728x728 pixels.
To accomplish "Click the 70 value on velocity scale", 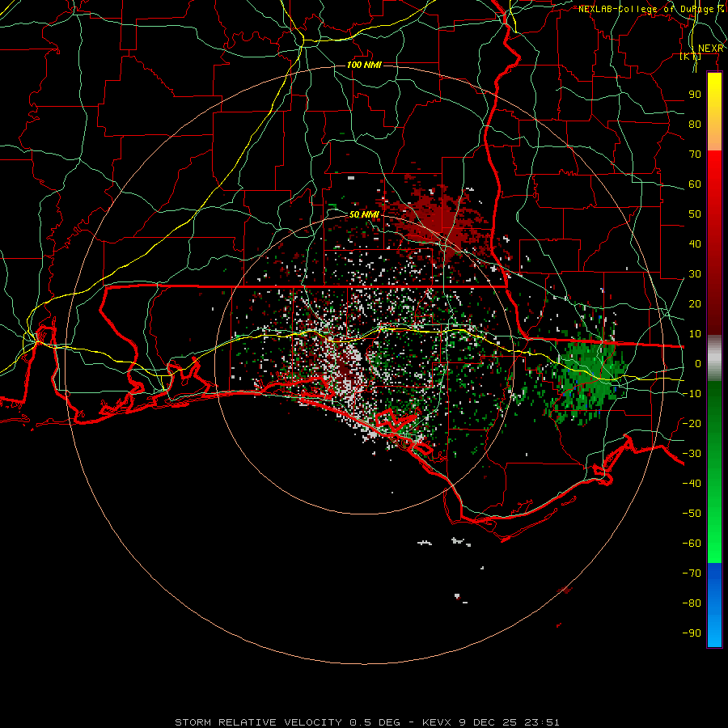I will pyautogui.click(x=695, y=154).
